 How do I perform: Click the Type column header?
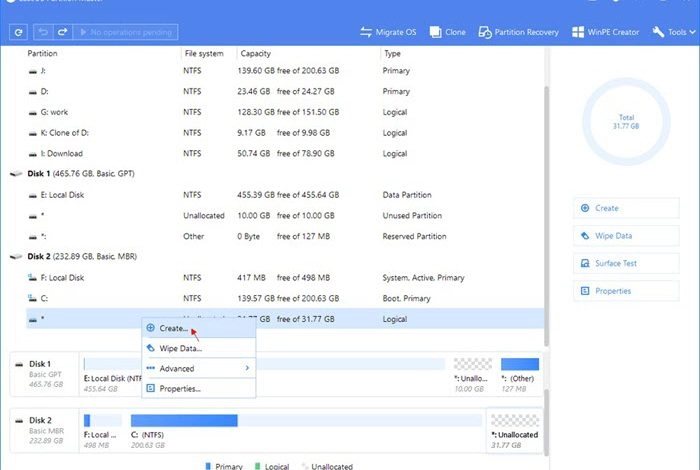coord(392,53)
